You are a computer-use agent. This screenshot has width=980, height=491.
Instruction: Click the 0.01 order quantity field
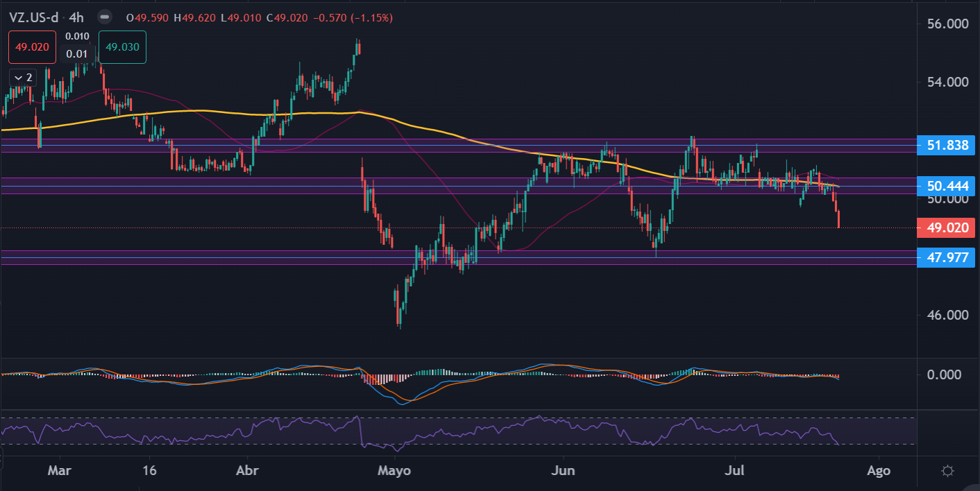[76, 53]
